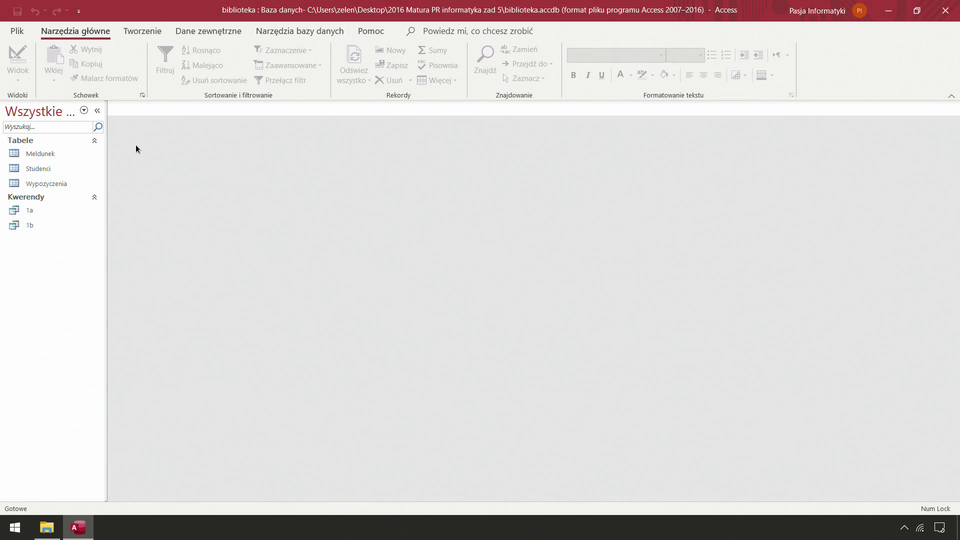The width and height of the screenshot is (960, 540).
Task: Open the Dane zewnętrzne ribbon tab
Action: point(208,31)
